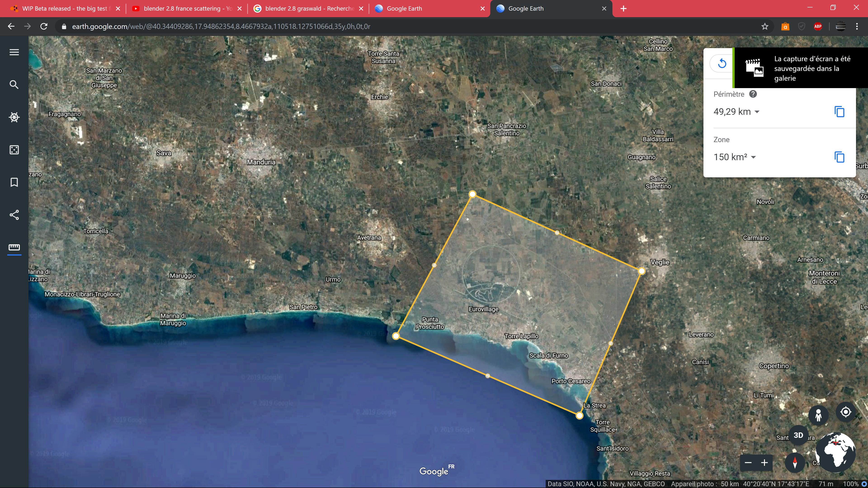Open area unit dropdown next to 150 km²
The height and width of the screenshot is (488, 868).
pos(753,157)
